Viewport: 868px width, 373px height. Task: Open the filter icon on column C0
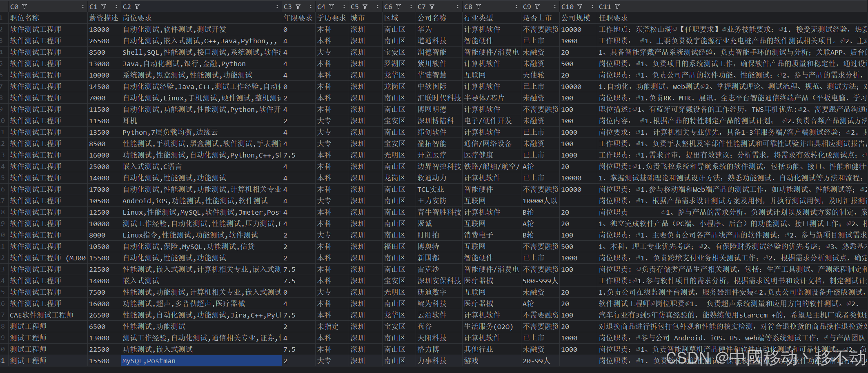pos(24,7)
